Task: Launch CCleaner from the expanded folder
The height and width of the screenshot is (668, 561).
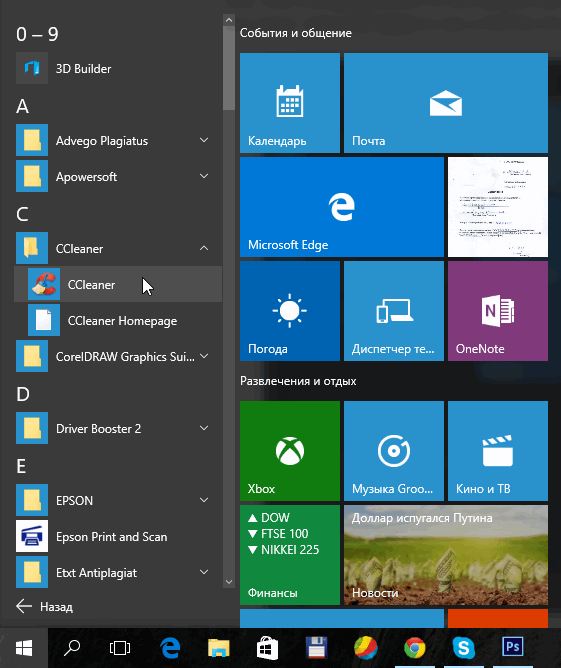Action: pos(118,284)
